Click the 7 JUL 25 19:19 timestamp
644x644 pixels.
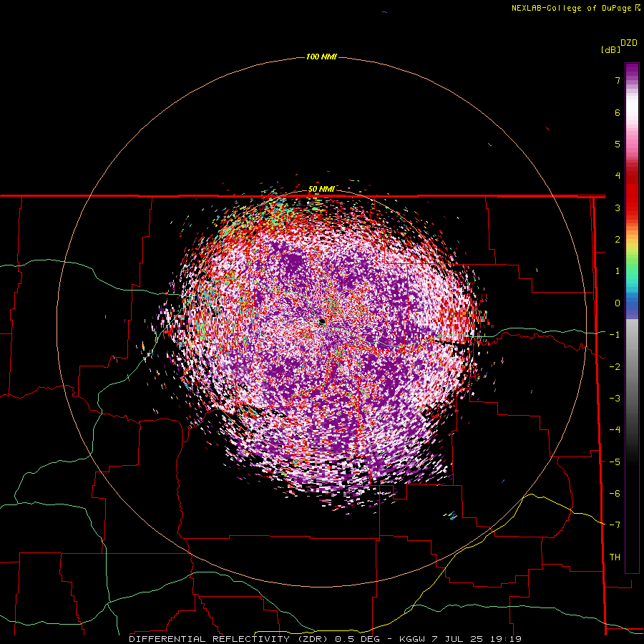click(x=477, y=639)
